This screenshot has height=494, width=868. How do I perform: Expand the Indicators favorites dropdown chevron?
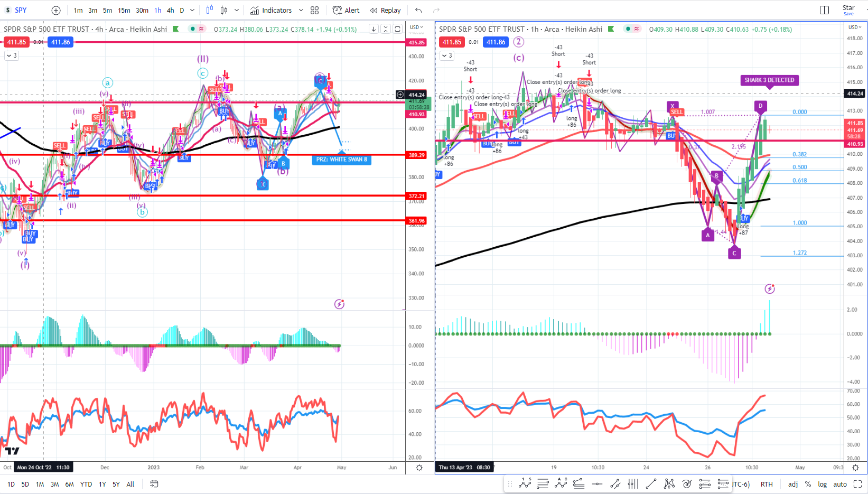pos(301,10)
